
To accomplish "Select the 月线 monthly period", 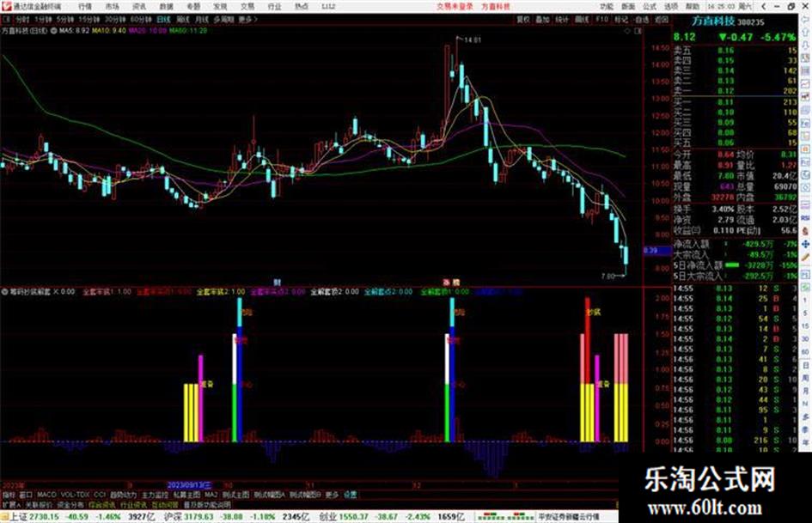I will (x=201, y=19).
